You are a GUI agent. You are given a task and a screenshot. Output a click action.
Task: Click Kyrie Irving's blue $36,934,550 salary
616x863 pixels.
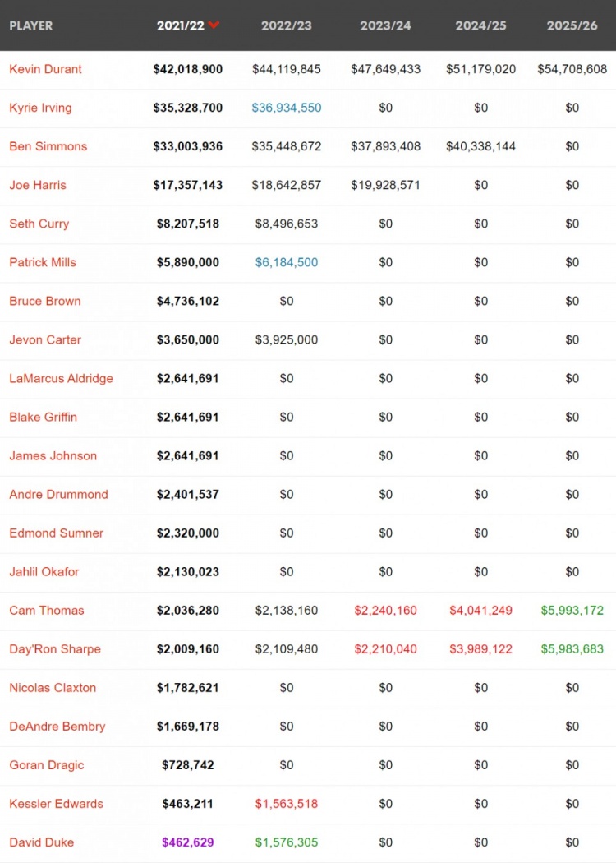point(287,108)
